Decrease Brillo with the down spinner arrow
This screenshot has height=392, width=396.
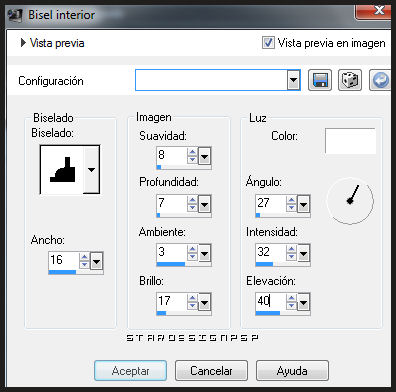point(192,305)
